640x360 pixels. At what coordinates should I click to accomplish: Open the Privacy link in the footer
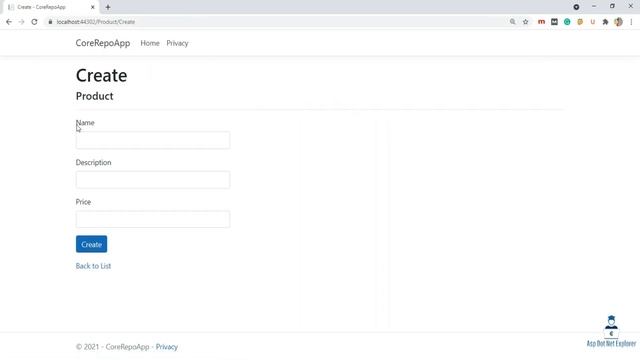pos(167,347)
